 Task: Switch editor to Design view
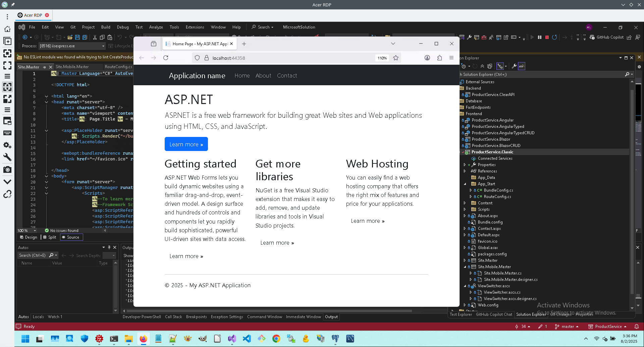tap(29, 237)
